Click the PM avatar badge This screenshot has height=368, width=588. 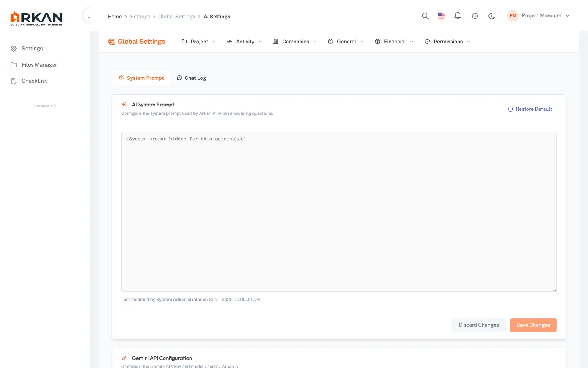pos(513,16)
